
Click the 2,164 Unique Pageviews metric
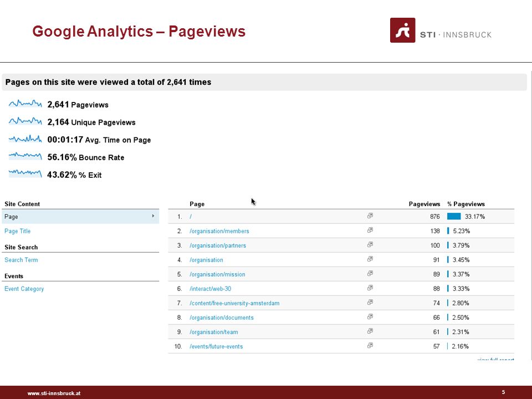[x=91, y=122]
